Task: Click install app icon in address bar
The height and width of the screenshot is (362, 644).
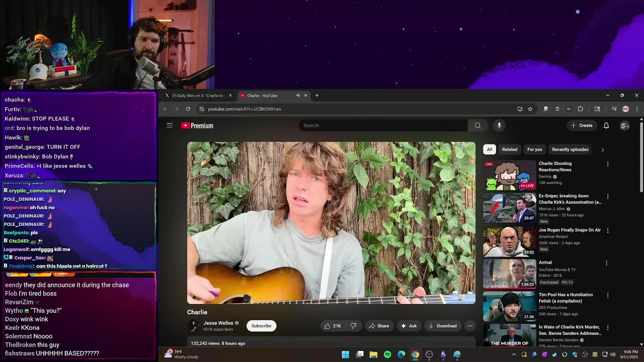Action: click(520, 109)
